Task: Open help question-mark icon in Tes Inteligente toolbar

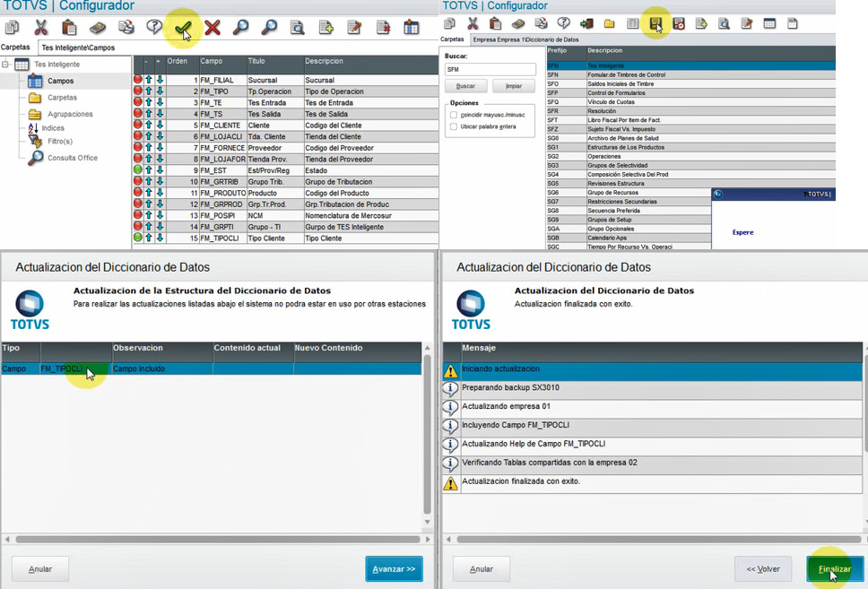Action: pyautogui.click(x=154, y=27)
